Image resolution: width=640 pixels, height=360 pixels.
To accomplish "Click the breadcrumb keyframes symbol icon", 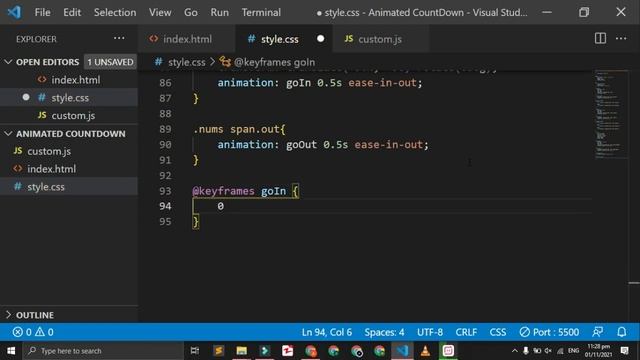I will pyautogui.click(x=225, y=62).
